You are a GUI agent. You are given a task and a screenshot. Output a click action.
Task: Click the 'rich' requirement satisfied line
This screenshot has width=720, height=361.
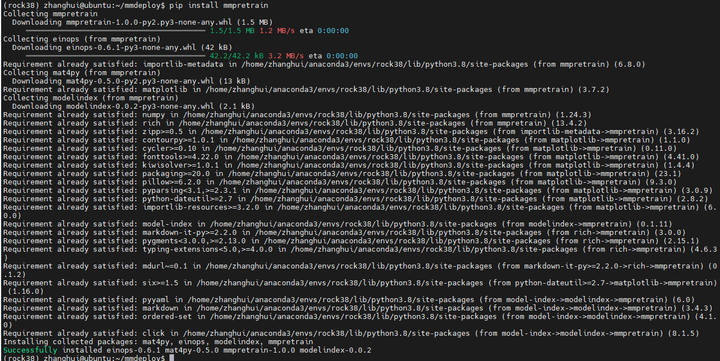[295, 123]
